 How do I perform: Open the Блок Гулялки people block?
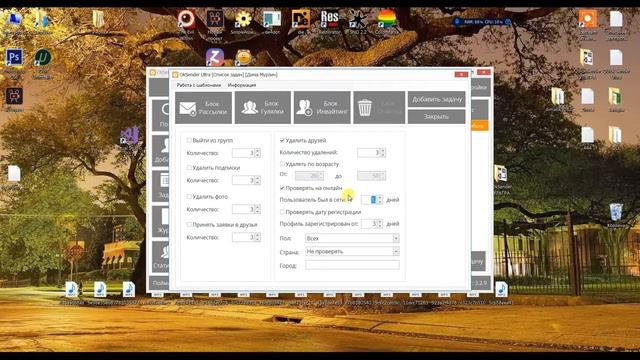pyautogui.click(x=263, y=108)
